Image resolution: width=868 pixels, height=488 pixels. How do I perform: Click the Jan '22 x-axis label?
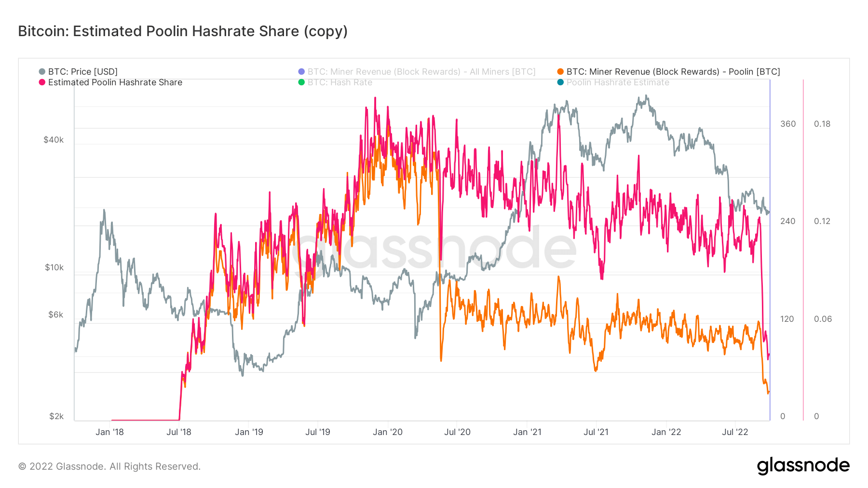pyautogui.click(x=666, y=432)
